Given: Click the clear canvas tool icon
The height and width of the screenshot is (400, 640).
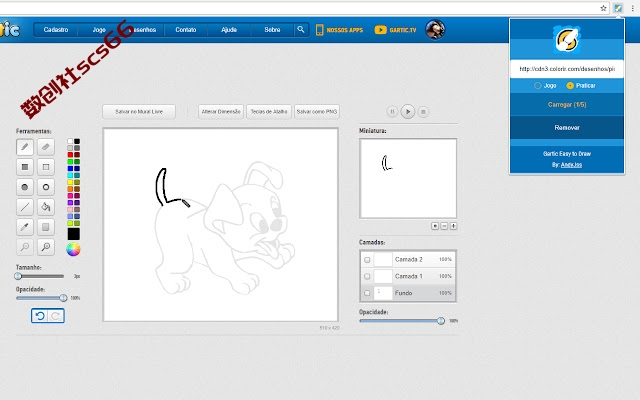Looking at the screenshot, I should tap(46, 227).
